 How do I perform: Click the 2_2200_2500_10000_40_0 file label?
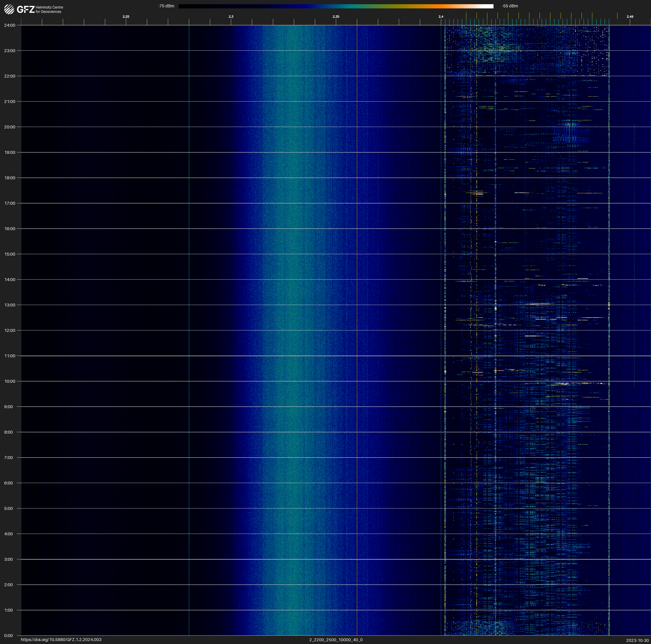(x=336, y=640)
